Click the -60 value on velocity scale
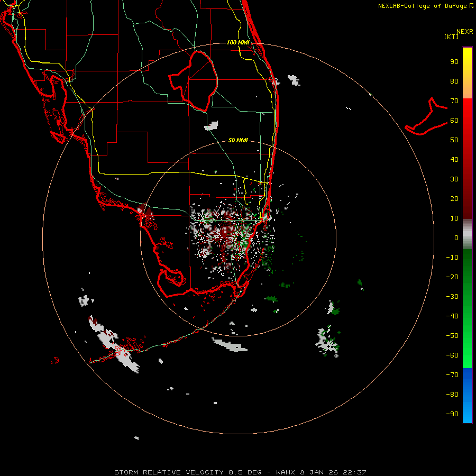The image size is (476, 476). pos(452,355)
